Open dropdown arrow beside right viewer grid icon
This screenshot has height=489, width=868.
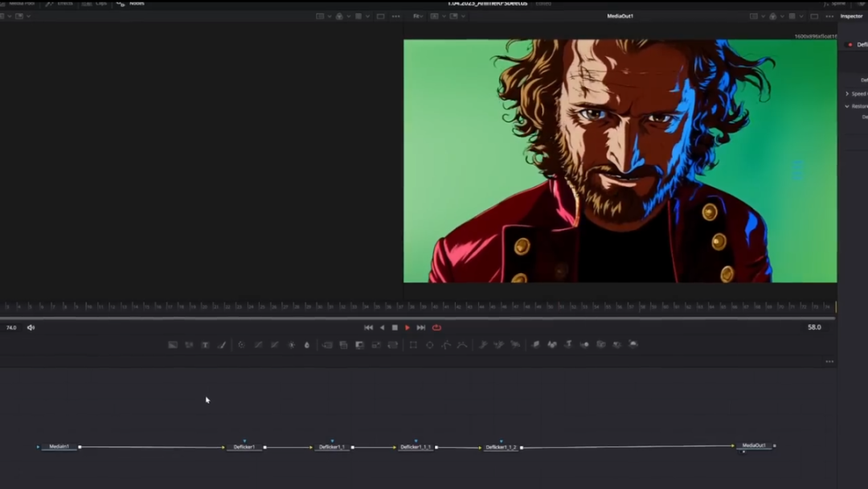click(801, 16)
